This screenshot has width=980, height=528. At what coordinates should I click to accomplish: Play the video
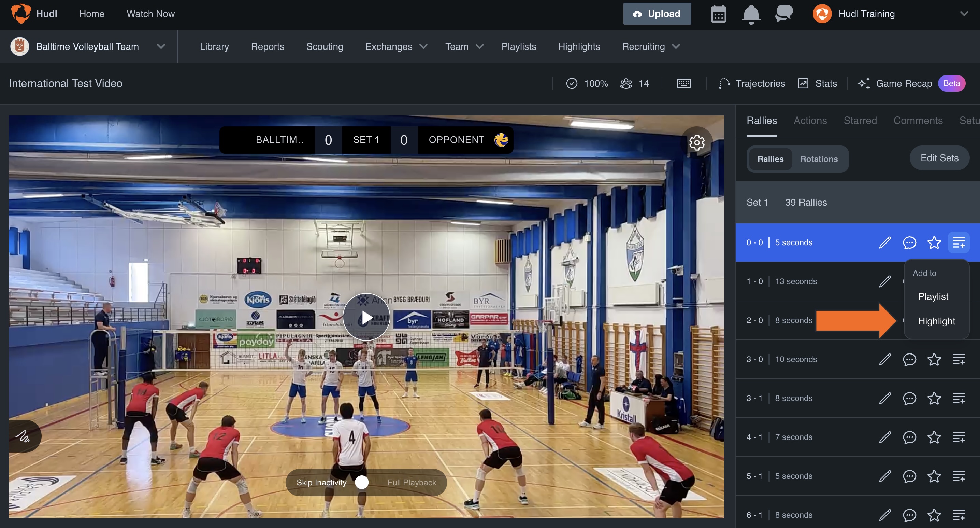pos(366,317)
